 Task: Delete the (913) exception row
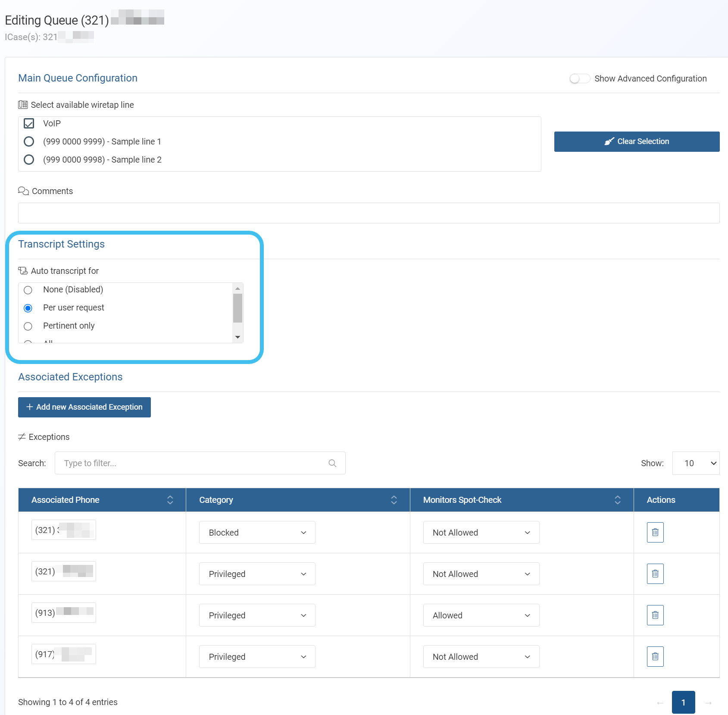(655, 615)
